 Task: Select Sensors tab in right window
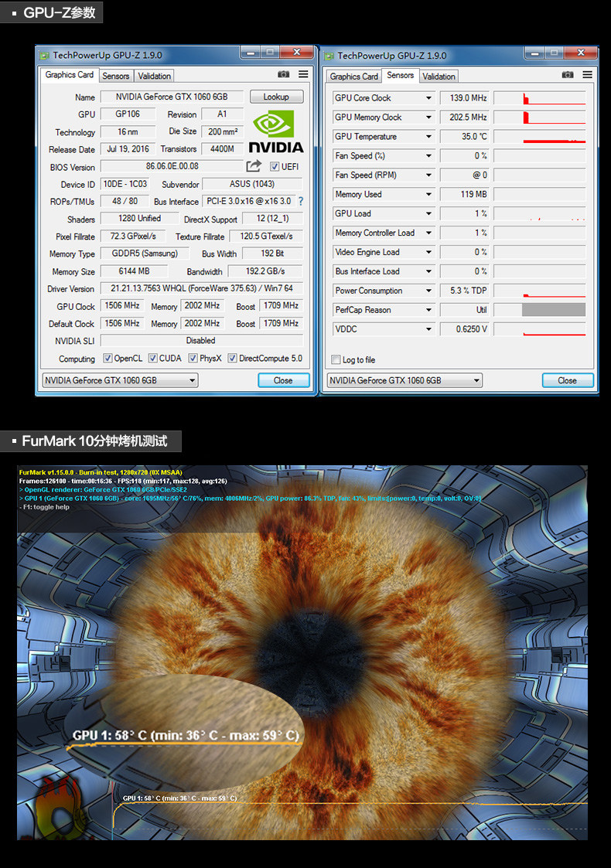pyautogui.click(x=400, y=75)
